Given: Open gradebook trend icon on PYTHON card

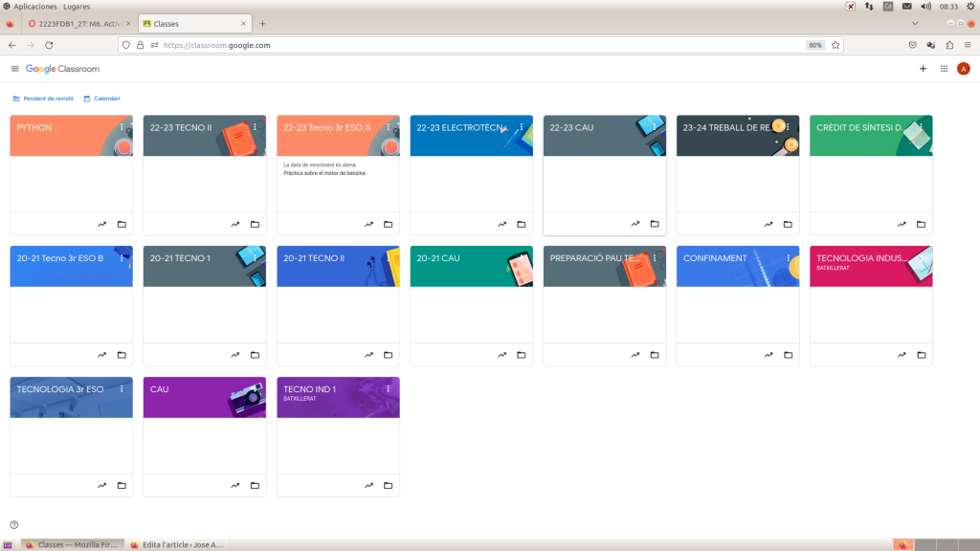Looking at the screenshot, I should coord(101,224).
